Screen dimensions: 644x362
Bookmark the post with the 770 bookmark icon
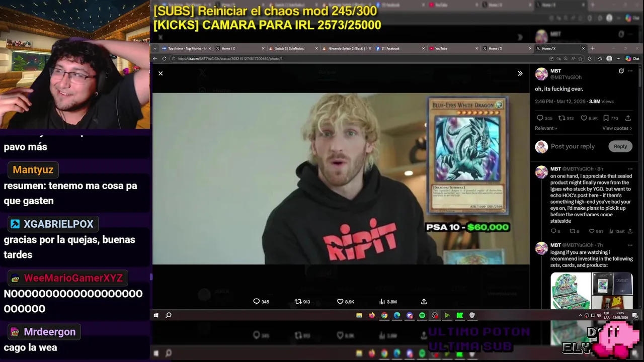click(x=606, y=118)
